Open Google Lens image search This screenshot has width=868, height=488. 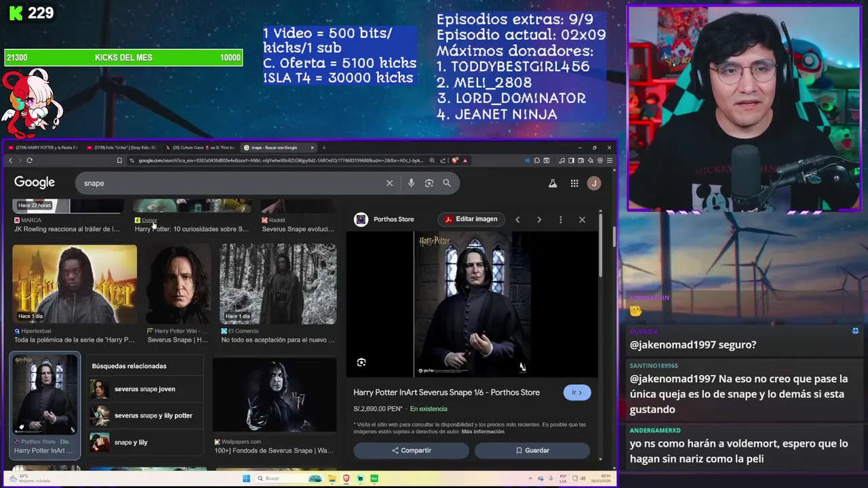coord(429,183)
